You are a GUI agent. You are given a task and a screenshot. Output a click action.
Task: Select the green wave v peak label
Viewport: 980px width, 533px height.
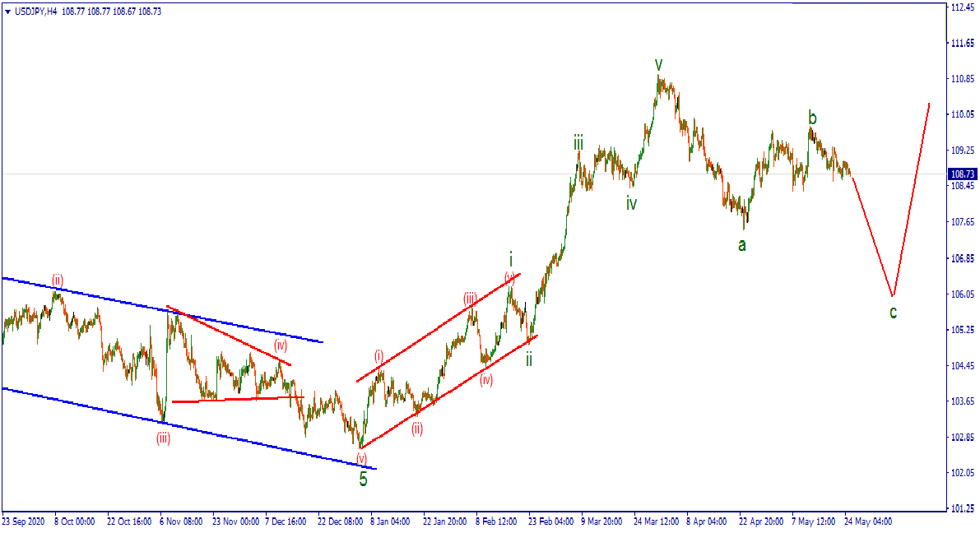658,64
